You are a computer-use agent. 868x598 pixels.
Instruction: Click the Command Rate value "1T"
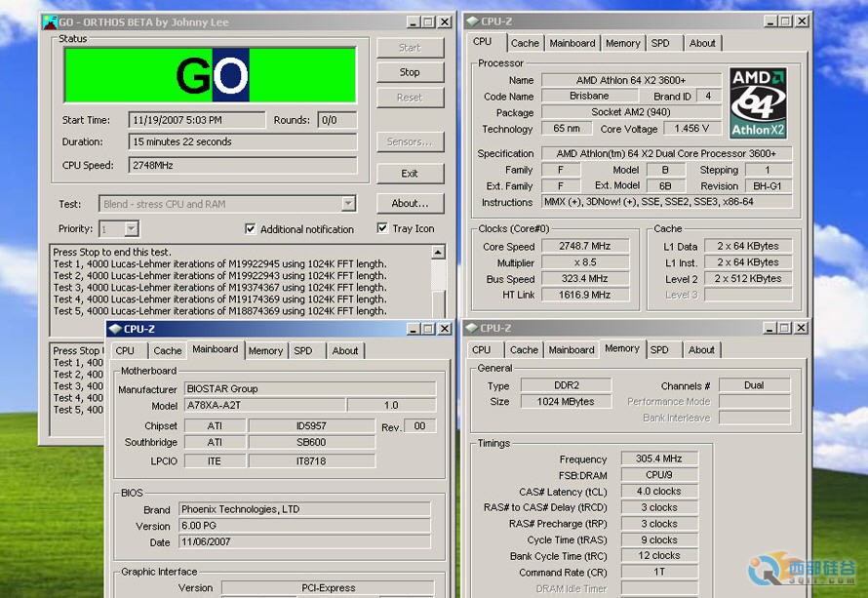658,572
